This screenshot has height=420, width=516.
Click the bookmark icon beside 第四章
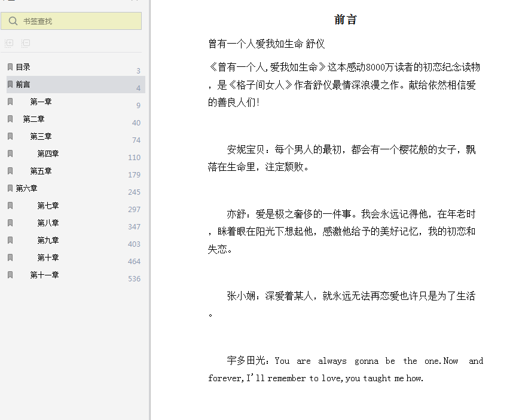(10, 154)
